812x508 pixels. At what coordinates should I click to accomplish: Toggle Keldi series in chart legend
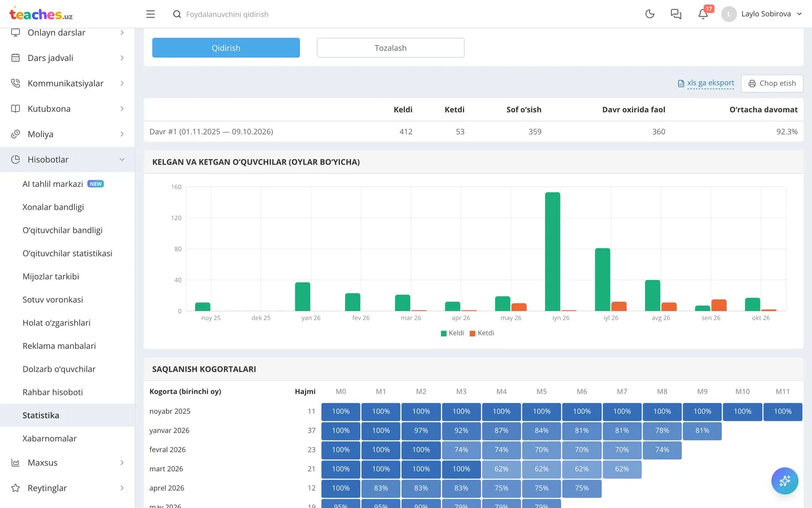(x=452, y=333)
